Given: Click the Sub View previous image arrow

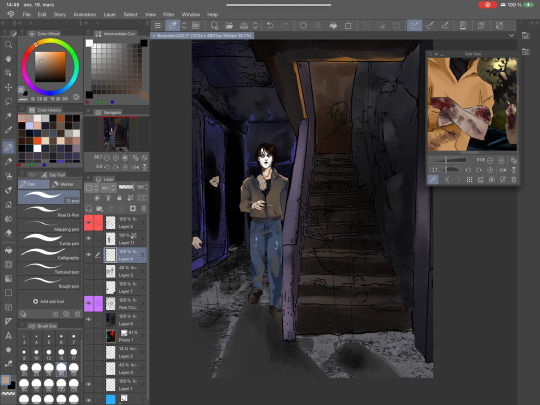Looking at the screenshot, I should [x=447, y=179].
